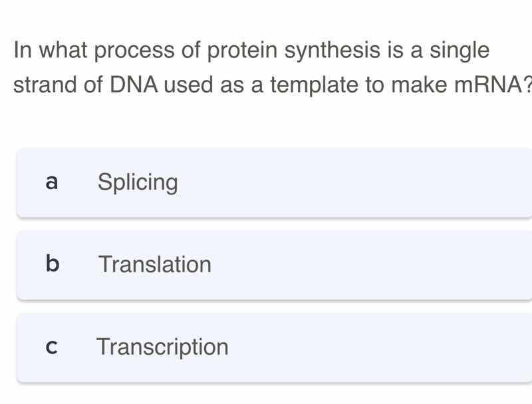Click the letter c beside Transcription
The image size is (532, 404).
click(x=51, y=347)
